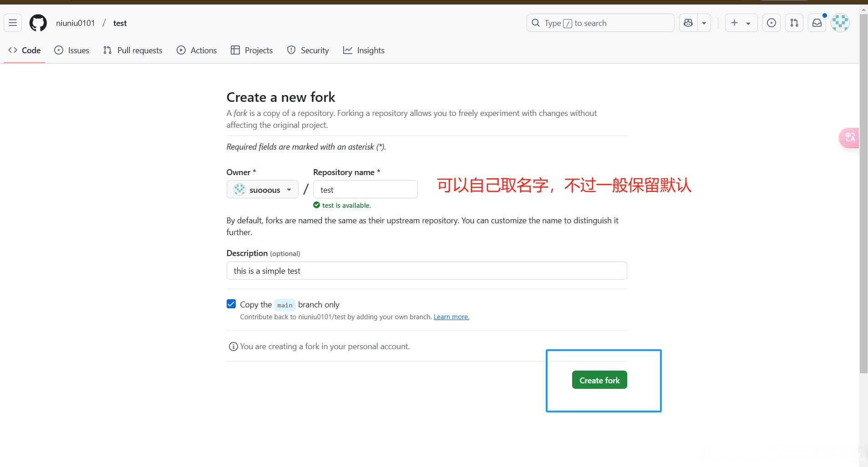868x467 pixels.
Task: Open the Projects tab
Action: (252, 50)
